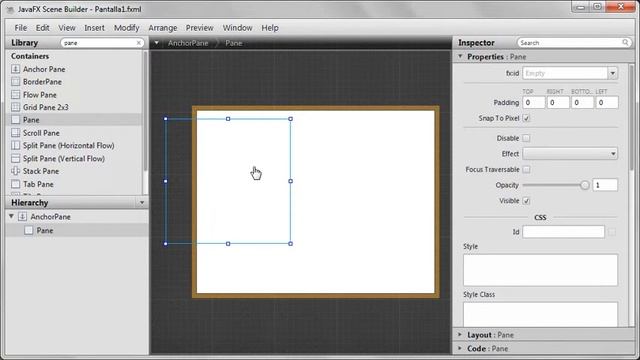Viewport: 640px width, 360px height.
Task: Collapse the AnchorPane tree node
Action: pos(11,216)
